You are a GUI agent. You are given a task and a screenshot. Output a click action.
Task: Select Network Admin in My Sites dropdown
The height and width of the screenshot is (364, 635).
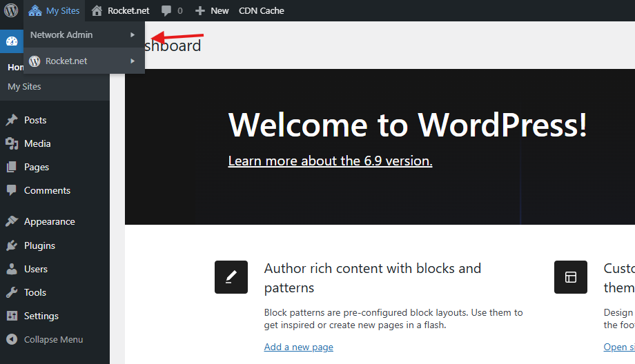tap(61, 34)
